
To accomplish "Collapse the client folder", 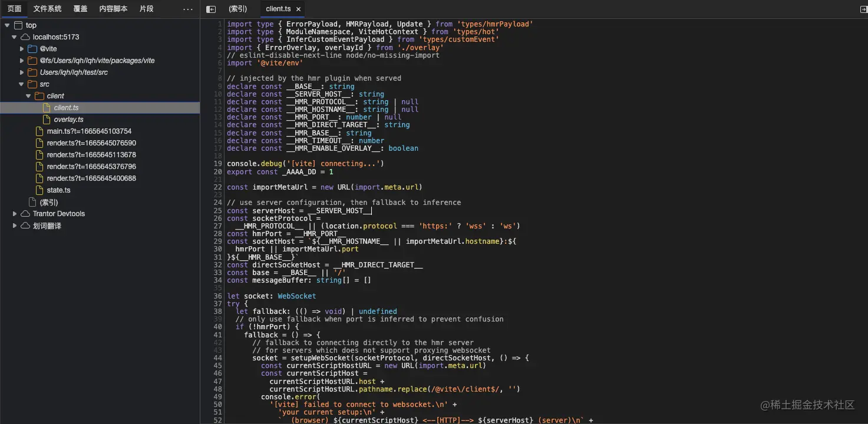I will click(x=28, y=96).
